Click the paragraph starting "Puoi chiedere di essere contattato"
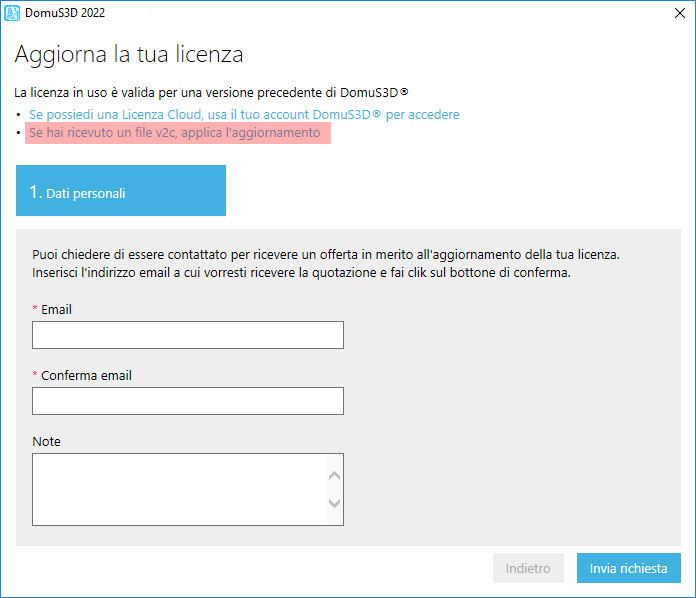This screenshot has height=598, width=696. (326, 264)
